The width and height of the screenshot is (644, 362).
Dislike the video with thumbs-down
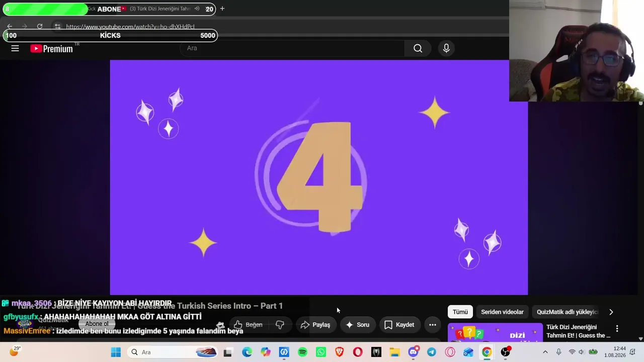(x=280, y=325)
